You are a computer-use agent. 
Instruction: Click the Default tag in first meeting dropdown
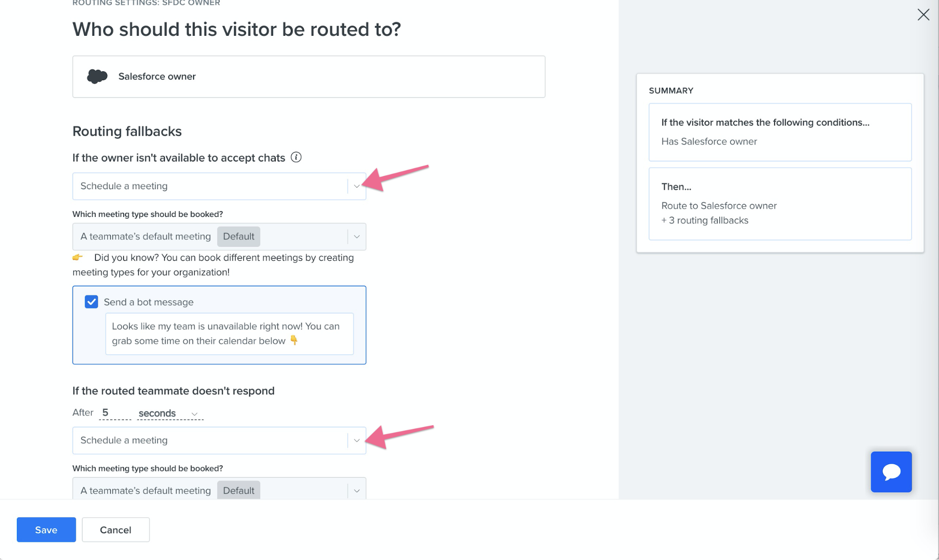(239, 237)
